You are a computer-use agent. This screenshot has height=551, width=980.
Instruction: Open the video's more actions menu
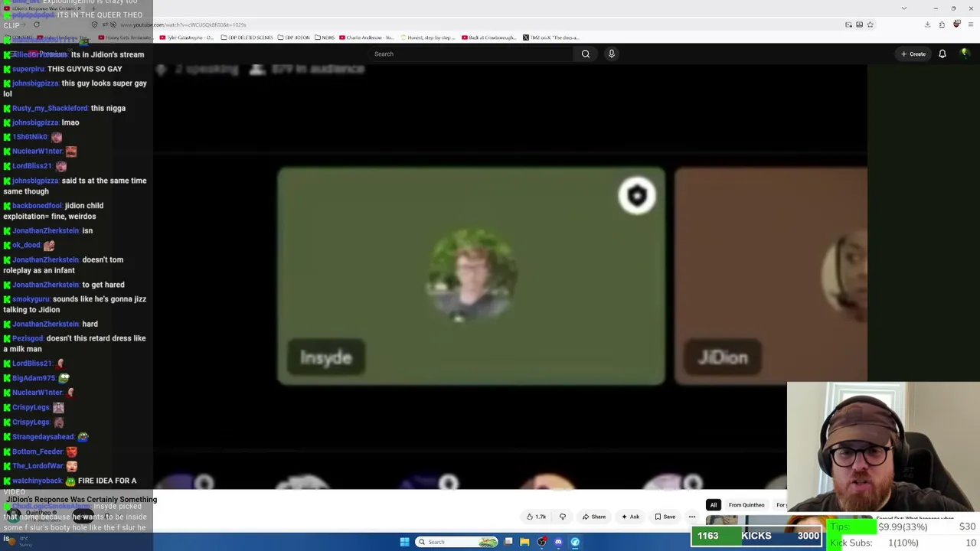[692, 517]
